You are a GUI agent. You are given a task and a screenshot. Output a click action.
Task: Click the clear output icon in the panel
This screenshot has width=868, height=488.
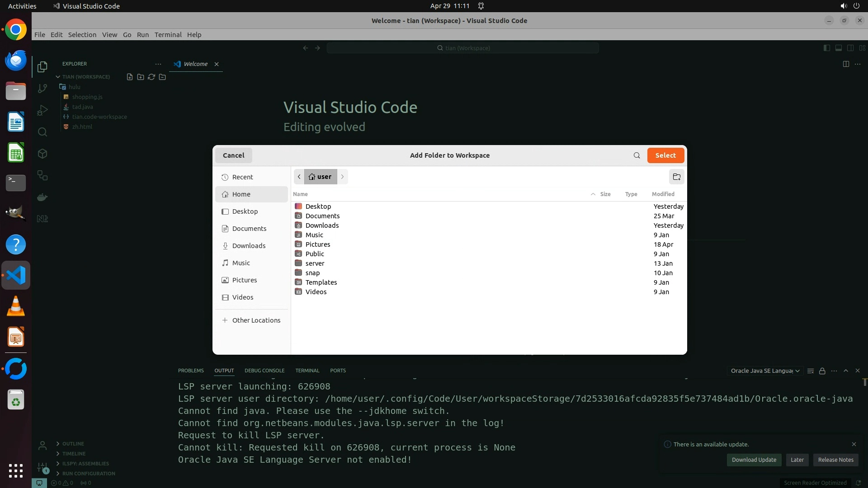(x=810, y=371)
